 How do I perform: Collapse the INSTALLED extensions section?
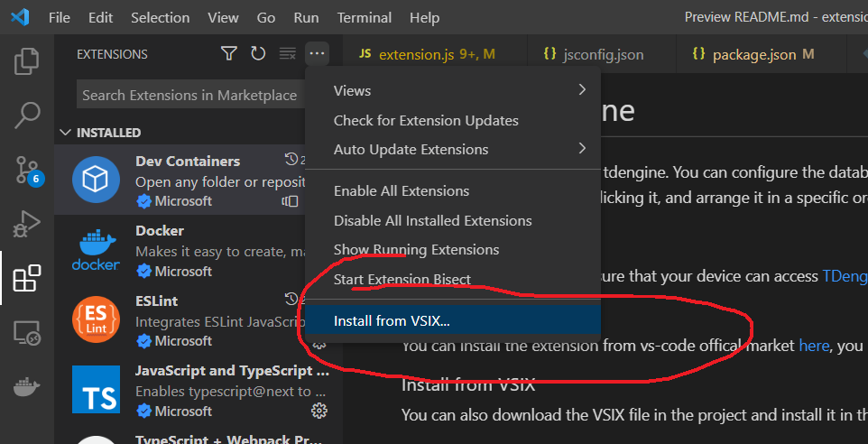[x=66, y=133]
